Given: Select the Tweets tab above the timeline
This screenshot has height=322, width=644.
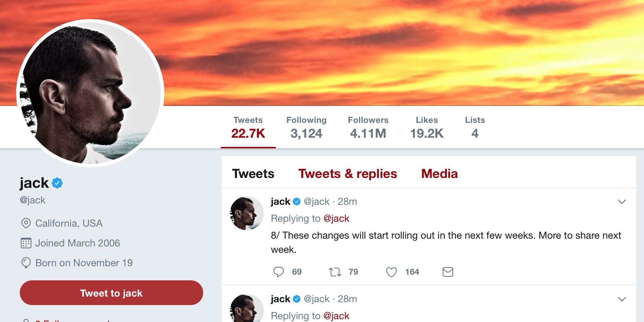Looking at the screenshot, I should click(x=253, y=173).
